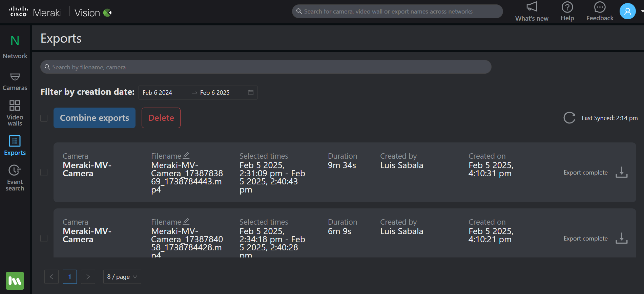Open What's new megaphone icon
644x294 pixels.
[532, 7]
